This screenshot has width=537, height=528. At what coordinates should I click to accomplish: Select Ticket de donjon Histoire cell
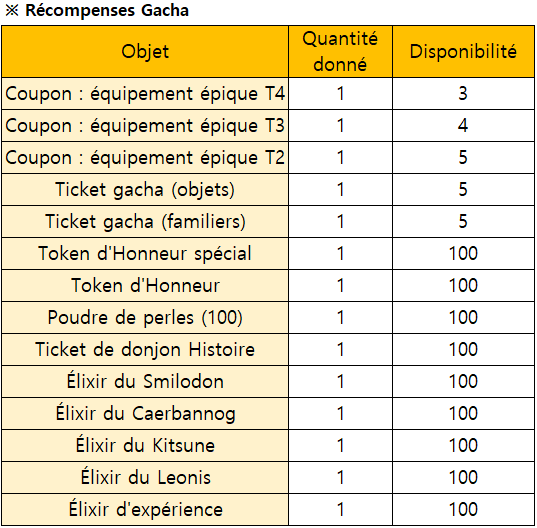click(x=145, y=349)
